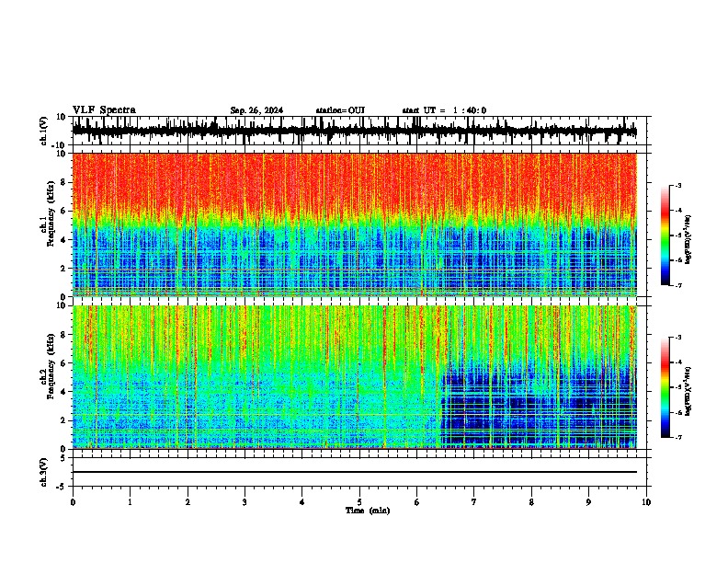Click the "2" kHz tick on ch.2 frequency axis
Screen dimensions: 728x563
tap(64, 420)
